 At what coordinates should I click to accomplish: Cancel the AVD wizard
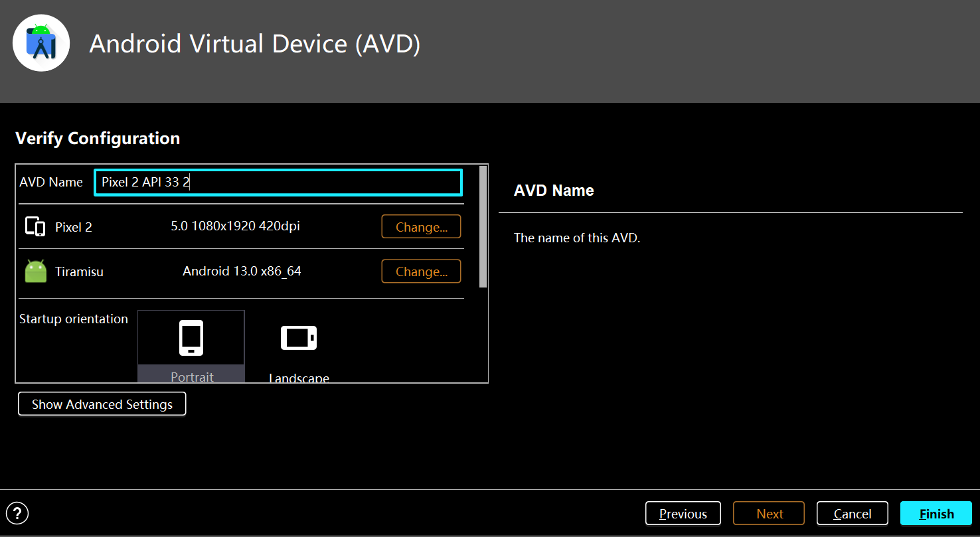(x=853, y=513)
